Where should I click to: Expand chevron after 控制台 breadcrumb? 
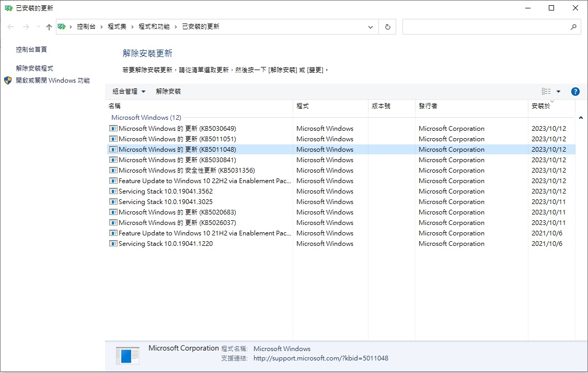[x=101, y=27]
